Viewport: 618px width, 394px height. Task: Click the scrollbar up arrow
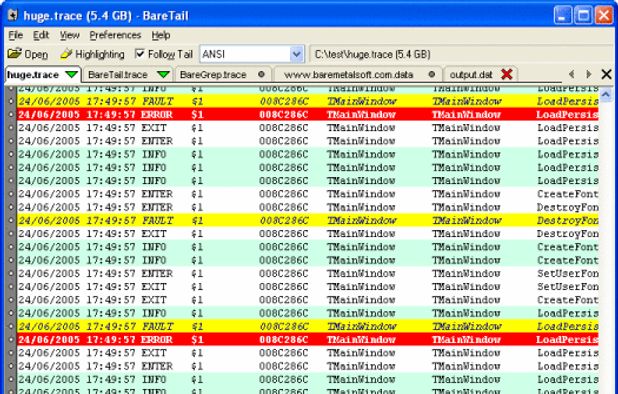coord(606,95)
